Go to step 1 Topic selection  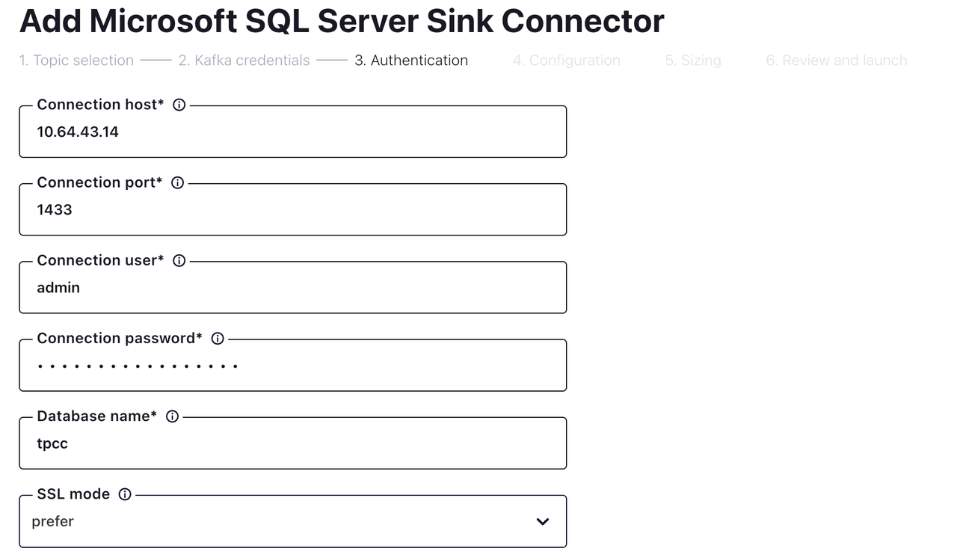(76, 61)
